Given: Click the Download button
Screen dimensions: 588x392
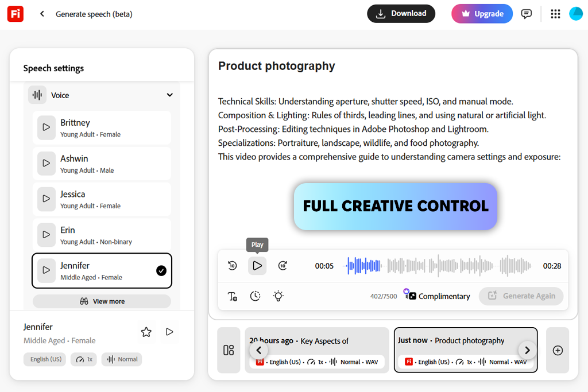Looking at the screenshot, I should click(x=401, y=14).
